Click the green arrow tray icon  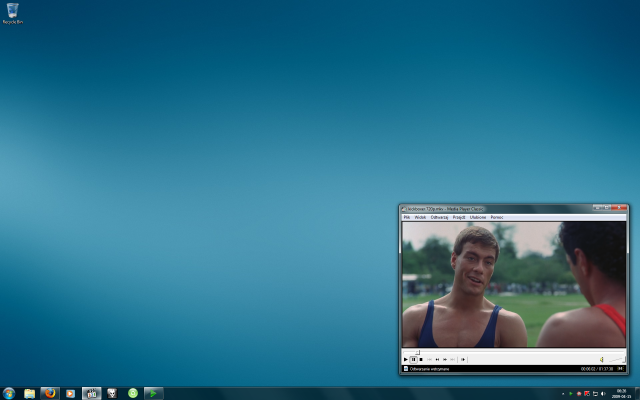[571, 394]
